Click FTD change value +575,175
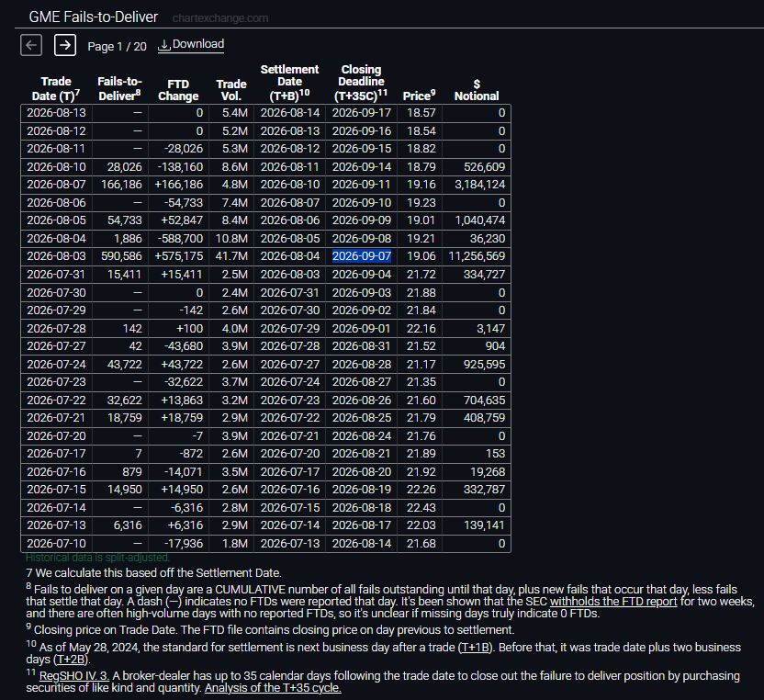Screen dimensions: 764x700 coord(178,256)
